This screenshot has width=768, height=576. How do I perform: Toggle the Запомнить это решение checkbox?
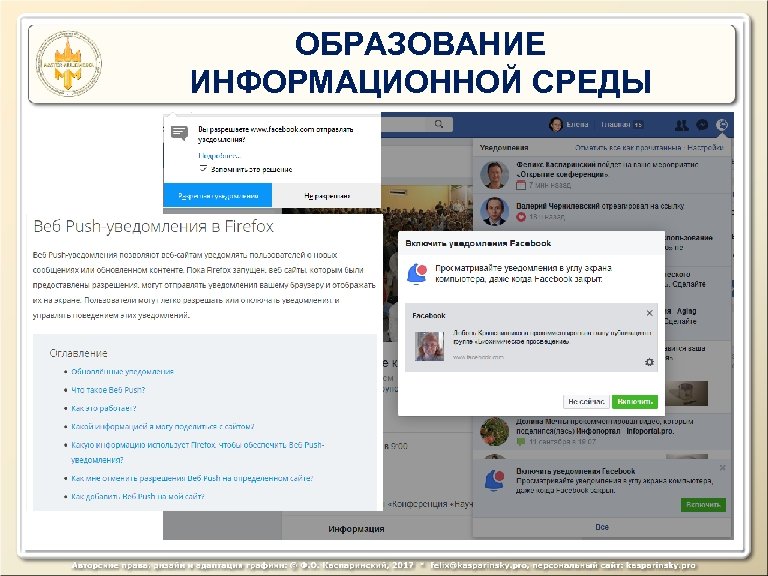click(x=203, y=168)
